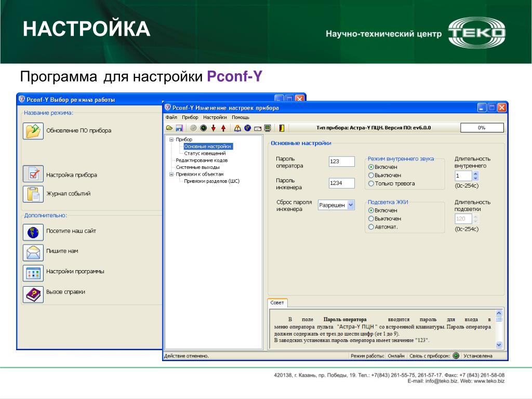The width and height of the screenshot is (532, 399).
Task: Click the Длительность внутреннего value field
Action: click(463, 176)
